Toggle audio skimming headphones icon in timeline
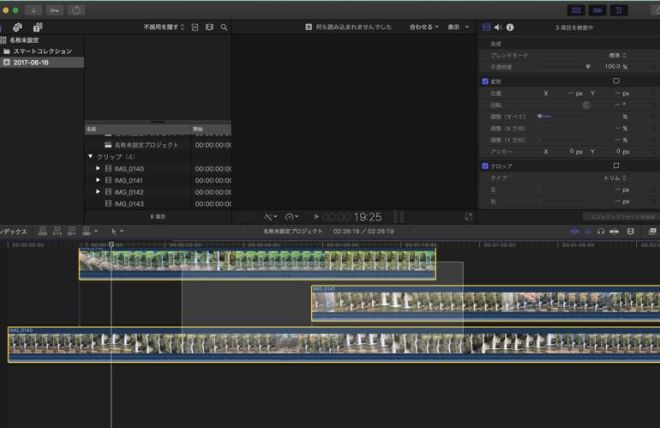The width and height of the screenshot is (660, 428). [600, 231]
